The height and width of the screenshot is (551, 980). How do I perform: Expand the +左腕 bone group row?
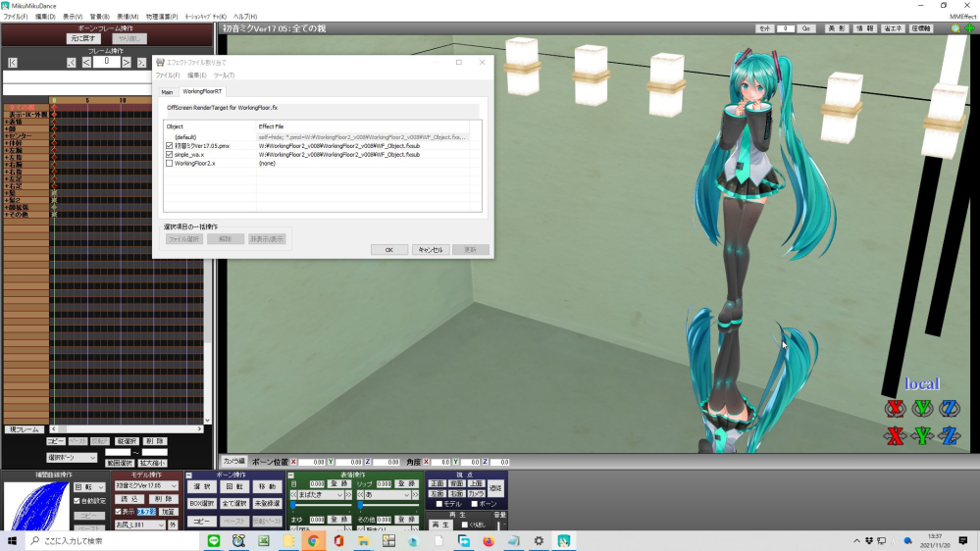point(26,150)
